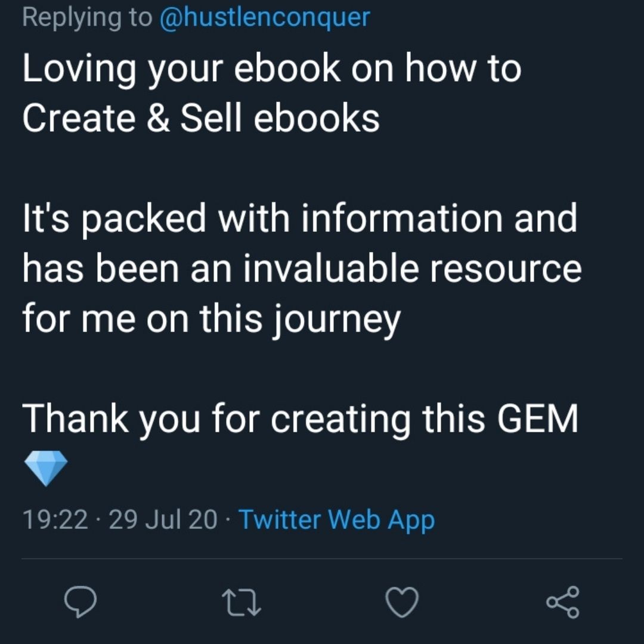Select the word "invaluable" in tweet

coord(331,268)
